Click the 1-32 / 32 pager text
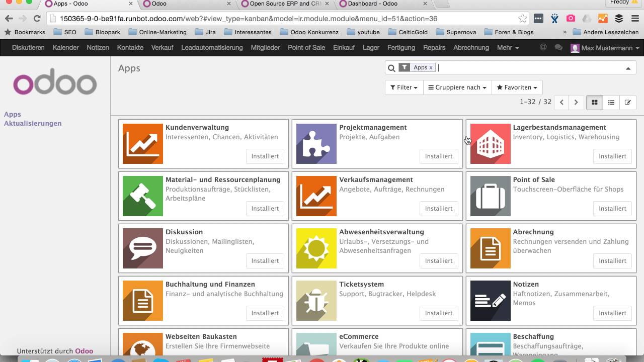 pyautogui.click(x=535, y=102)
